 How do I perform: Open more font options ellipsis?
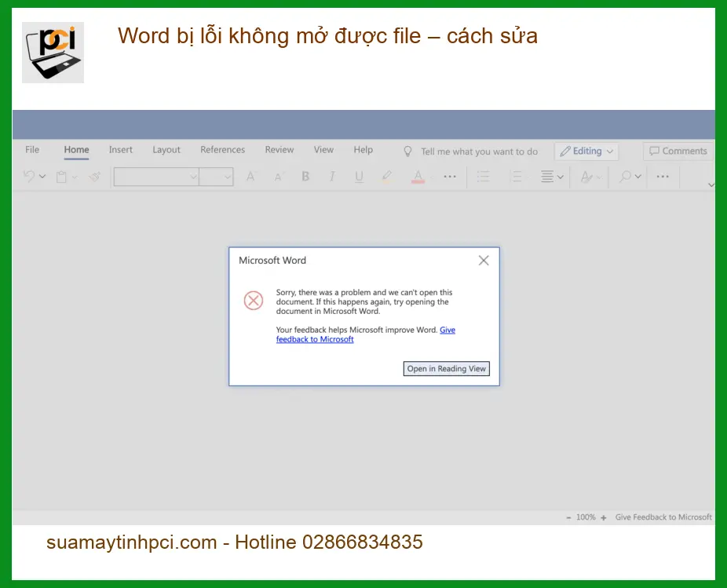(x=450, y=177)
